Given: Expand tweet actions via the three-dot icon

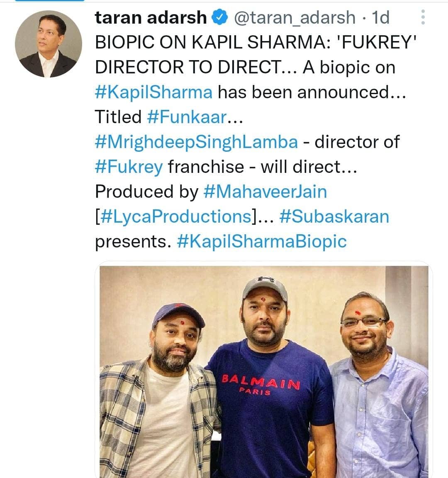Looking at the screenshot, I should point(423,17).
